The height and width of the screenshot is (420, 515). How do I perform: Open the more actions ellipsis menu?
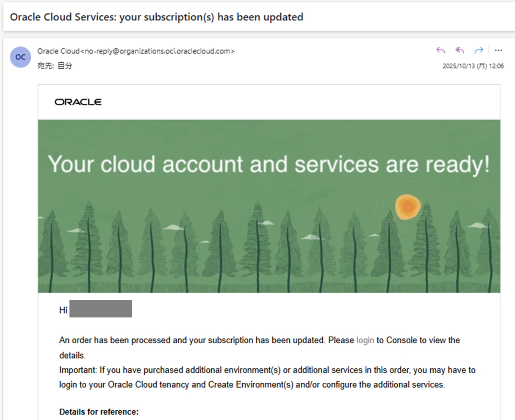(498, 50)
